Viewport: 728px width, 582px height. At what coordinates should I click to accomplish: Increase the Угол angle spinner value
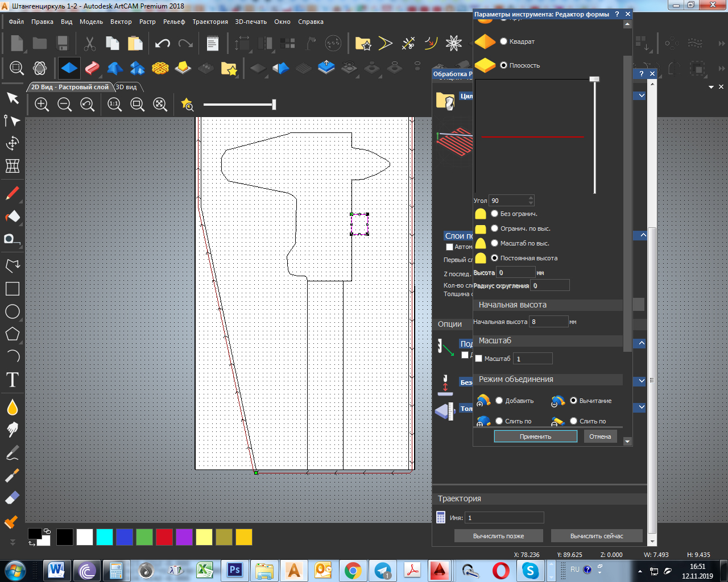531,198
